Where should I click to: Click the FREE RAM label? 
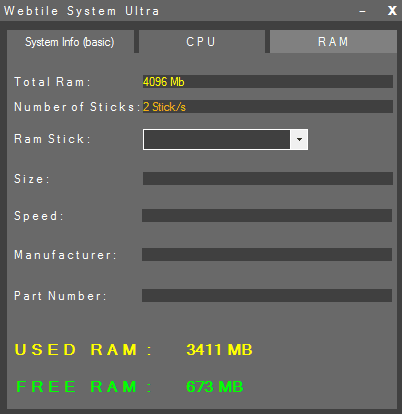pyautogui.click(x=84, y=387)
